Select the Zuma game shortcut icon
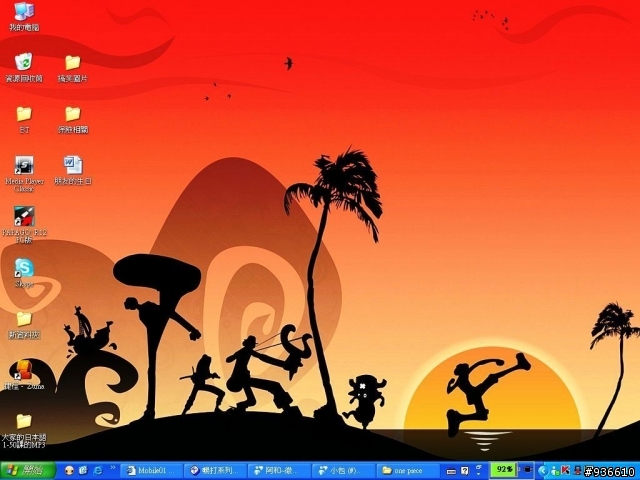This screenshot has height=480, width=640. coord(24,375)
